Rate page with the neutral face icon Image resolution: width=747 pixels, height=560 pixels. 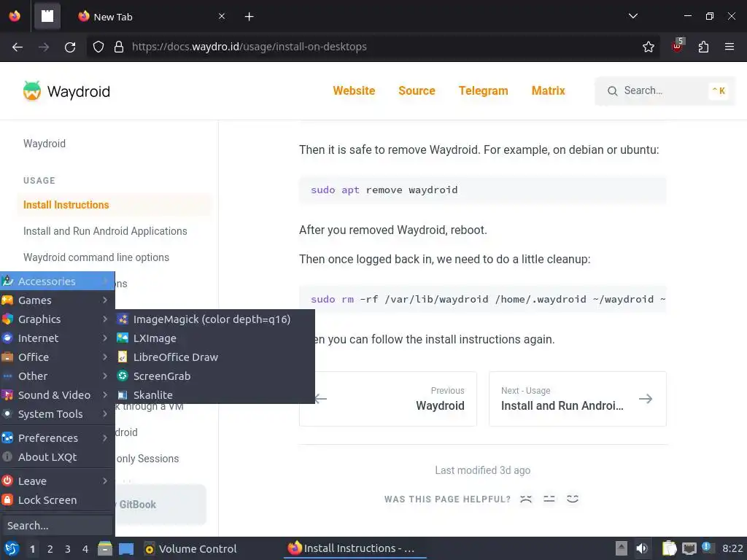[549, 499]
